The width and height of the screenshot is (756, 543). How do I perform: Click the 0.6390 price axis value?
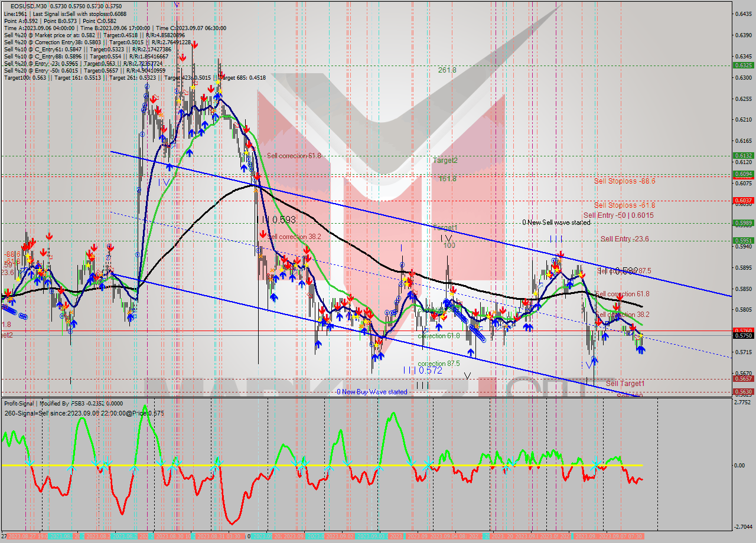[742, 35]
